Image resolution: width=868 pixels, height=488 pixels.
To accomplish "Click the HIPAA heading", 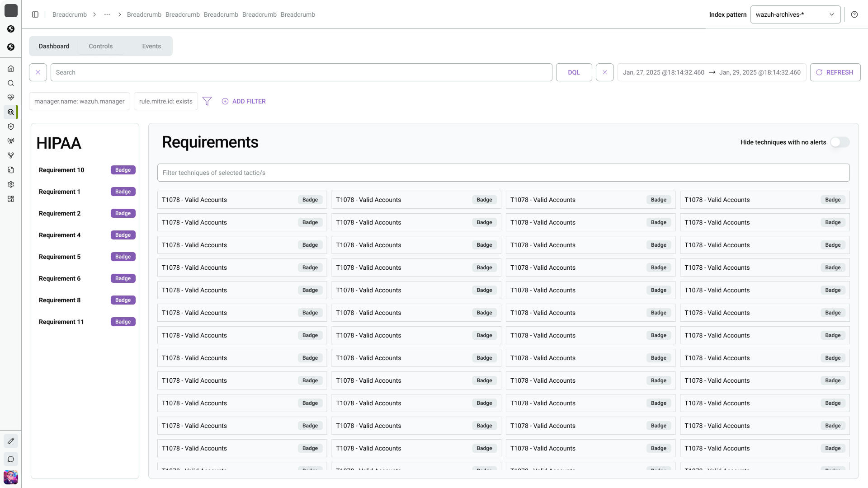I will 59,143.
